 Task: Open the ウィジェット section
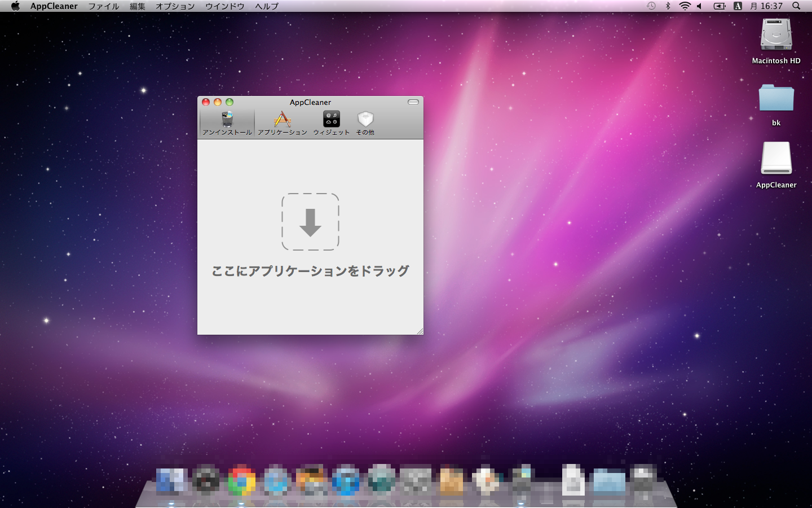click(x=332, y=123)
